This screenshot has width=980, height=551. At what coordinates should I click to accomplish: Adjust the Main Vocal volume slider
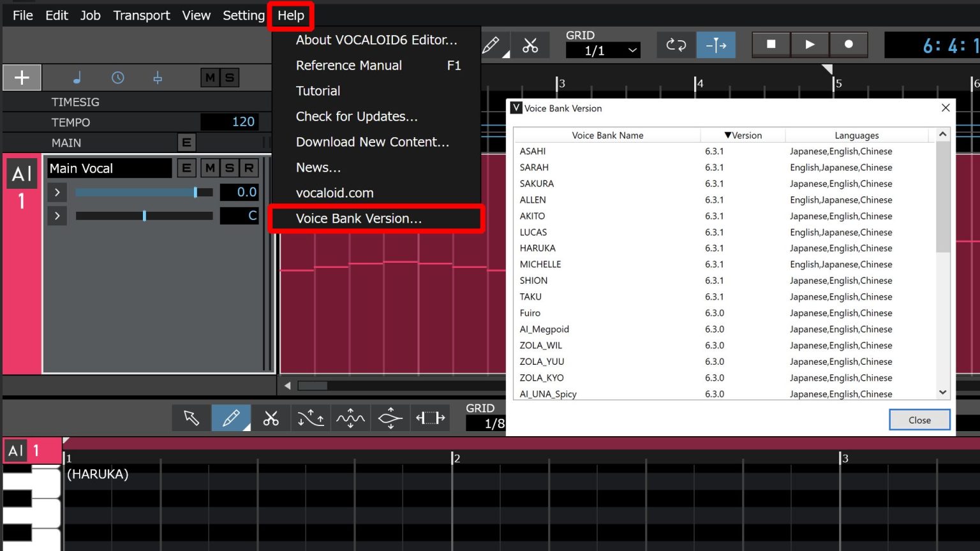click(x=196, y=191)
